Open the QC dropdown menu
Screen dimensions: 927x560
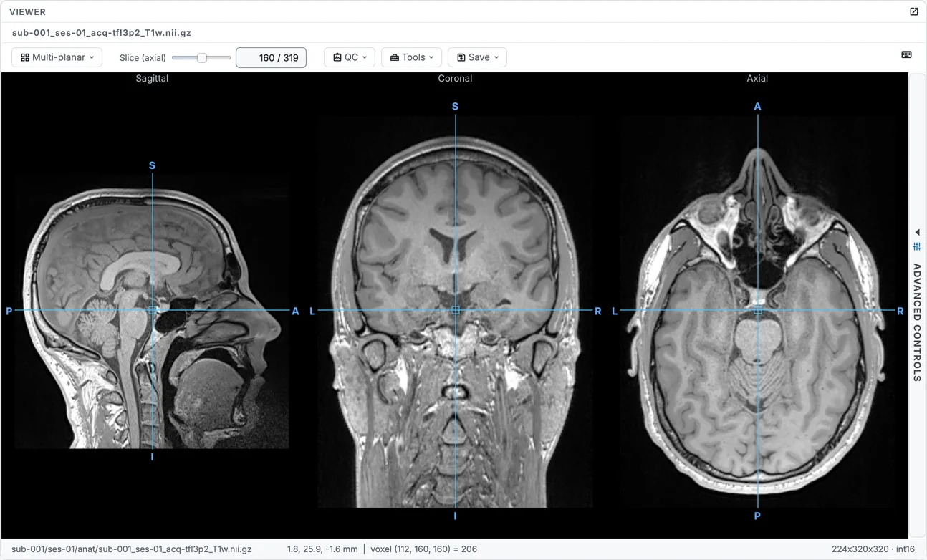pyautogui.click(x=350, y=57)
